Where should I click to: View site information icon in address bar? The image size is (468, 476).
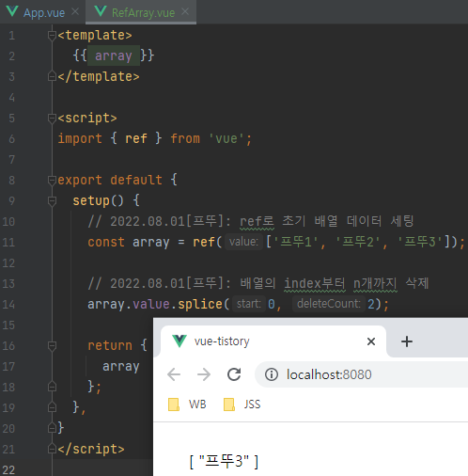coord(272,374)
